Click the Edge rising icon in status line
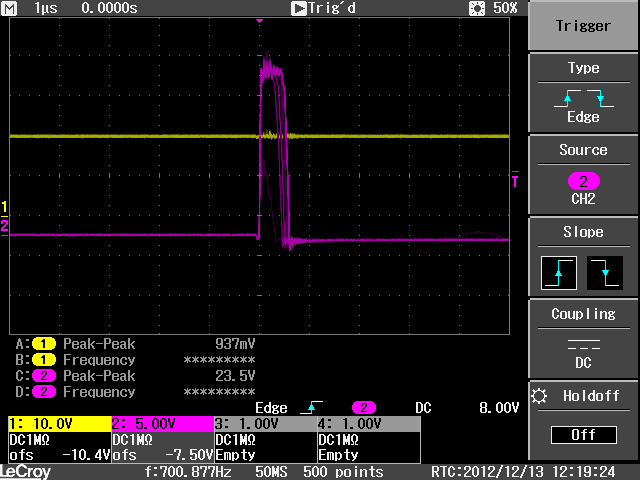Viewport: 640px width, 480px height. [311, 407]
